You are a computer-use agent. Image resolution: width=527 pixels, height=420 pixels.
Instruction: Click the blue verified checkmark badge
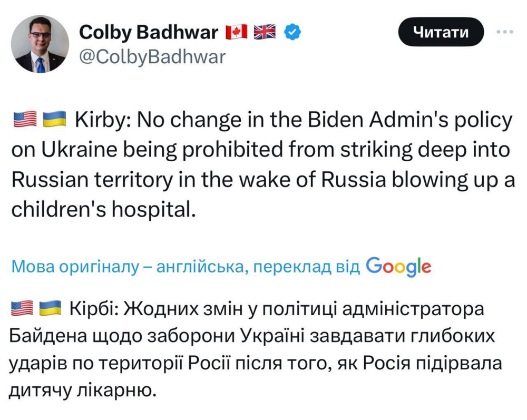pyautogui.click(x=292, y=33)
